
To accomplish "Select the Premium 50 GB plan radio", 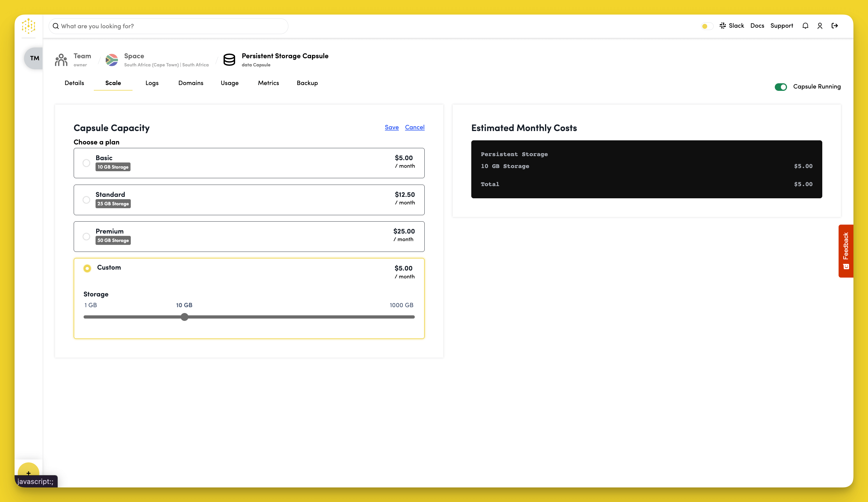I will click(x=86, y=236).
